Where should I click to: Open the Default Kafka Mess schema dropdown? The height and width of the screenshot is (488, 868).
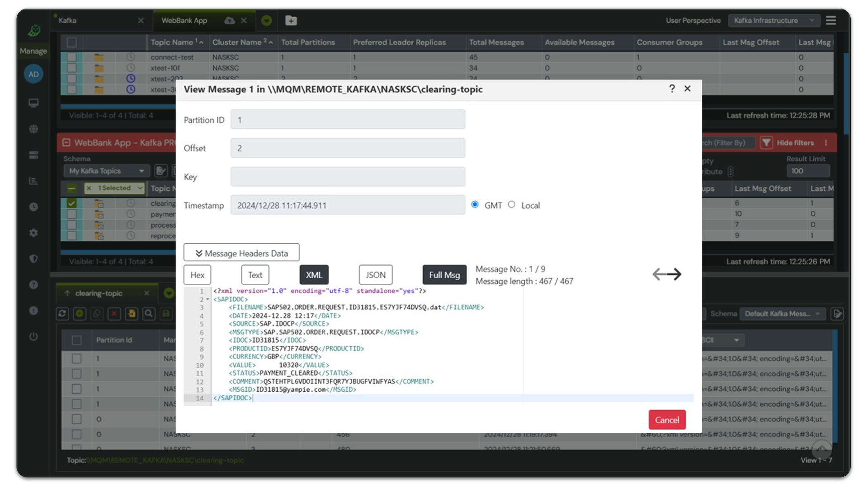(x=783, y=314)
